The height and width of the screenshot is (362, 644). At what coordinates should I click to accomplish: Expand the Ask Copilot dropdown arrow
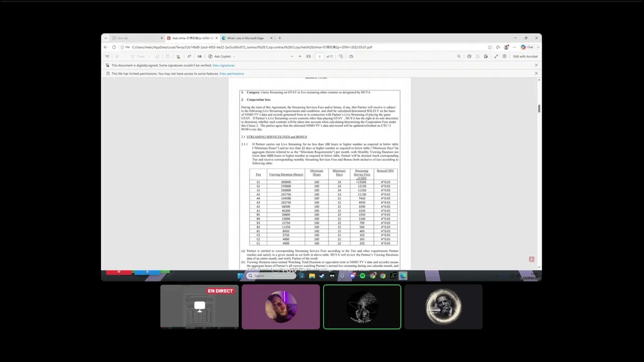tap(234, 56)
